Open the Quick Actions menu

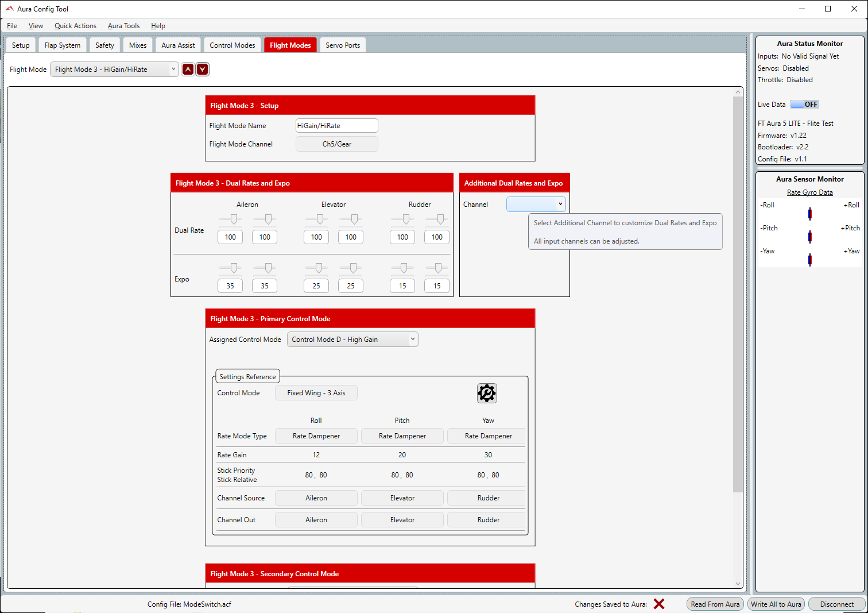[75, 26]
